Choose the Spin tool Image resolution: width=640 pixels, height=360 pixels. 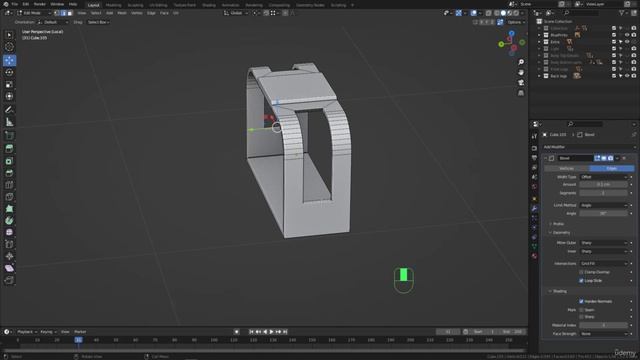tap(9, 220)
